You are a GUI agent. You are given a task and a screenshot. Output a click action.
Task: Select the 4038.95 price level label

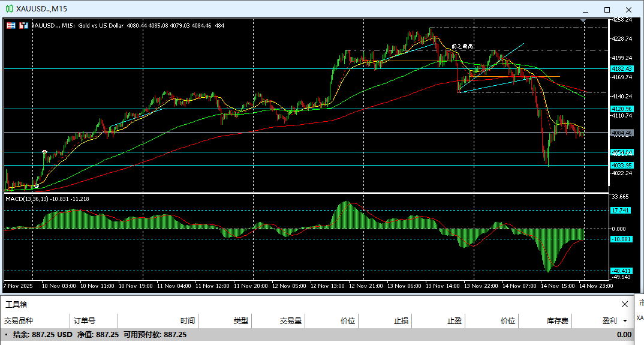coord(622,165)
